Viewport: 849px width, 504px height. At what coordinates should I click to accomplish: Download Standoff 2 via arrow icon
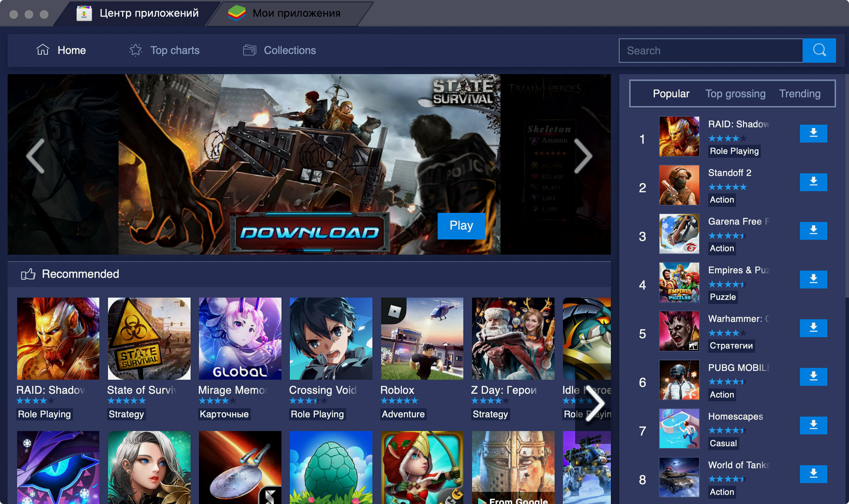click(x=813, y=182)
